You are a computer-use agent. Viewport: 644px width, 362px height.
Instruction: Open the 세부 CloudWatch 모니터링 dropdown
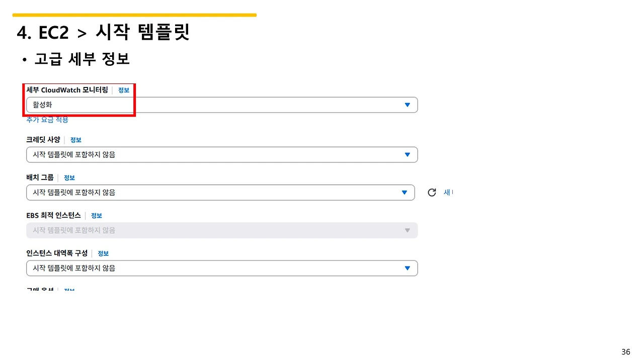[221, 105]
